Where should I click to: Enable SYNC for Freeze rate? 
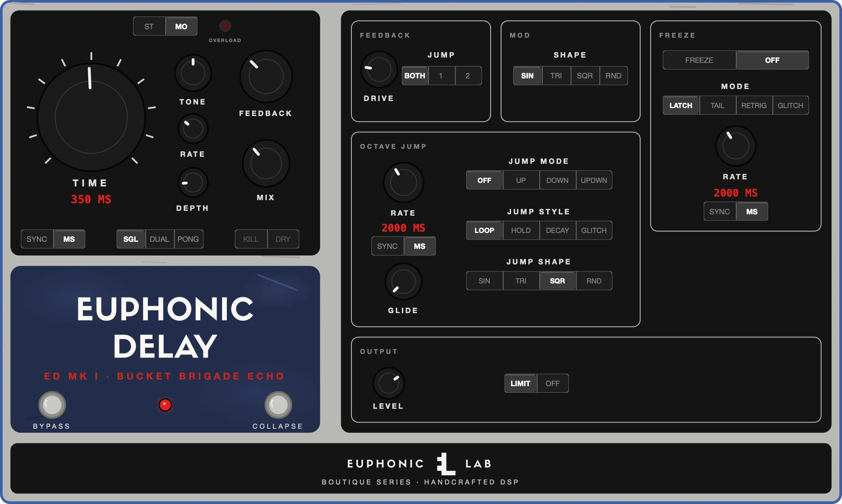point(720,212)
